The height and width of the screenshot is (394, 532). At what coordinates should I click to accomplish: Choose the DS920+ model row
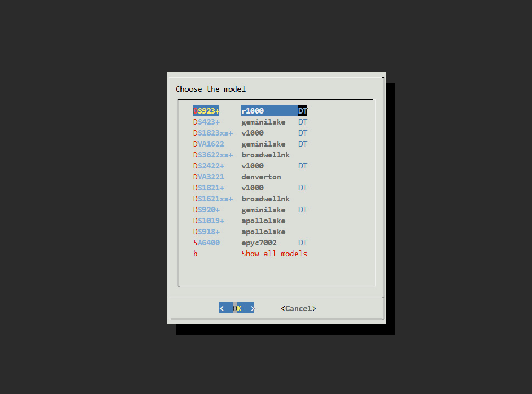pyautogui.click(x=206, y=210)
